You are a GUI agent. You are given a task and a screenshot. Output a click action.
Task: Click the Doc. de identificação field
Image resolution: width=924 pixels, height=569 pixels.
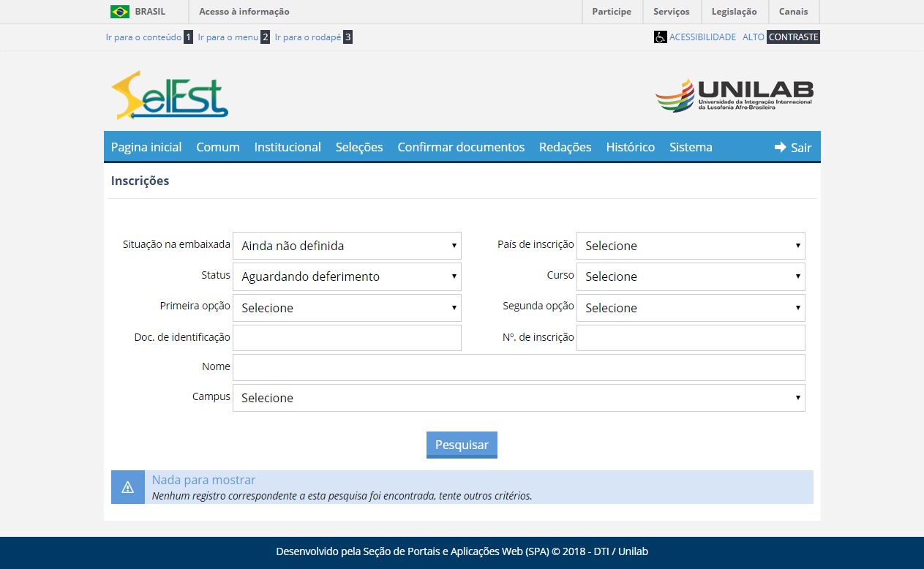pos(347,338)
